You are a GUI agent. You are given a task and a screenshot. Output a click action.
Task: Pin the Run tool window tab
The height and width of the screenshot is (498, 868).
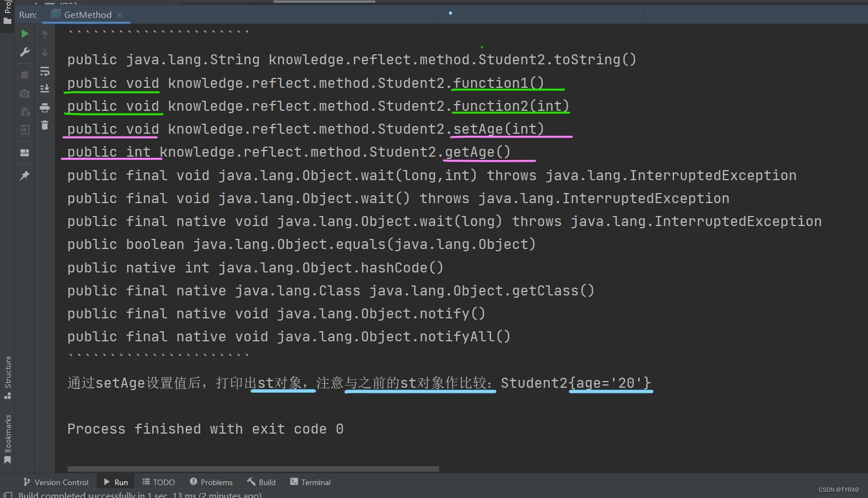click(25, 175)
